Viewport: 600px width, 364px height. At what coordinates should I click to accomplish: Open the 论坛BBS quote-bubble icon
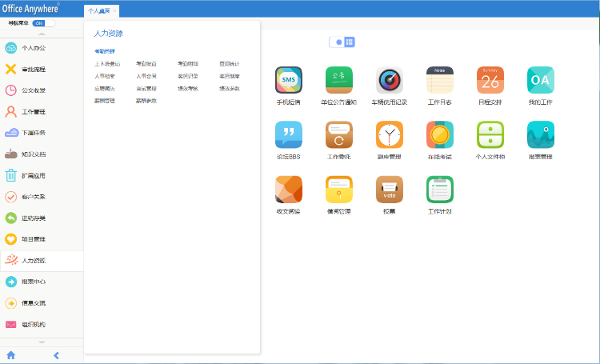tap(288, 134)
